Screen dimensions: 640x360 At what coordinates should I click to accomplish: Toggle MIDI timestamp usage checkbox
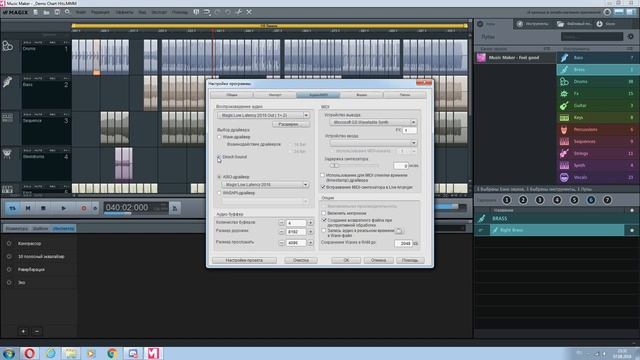point(323,175)
